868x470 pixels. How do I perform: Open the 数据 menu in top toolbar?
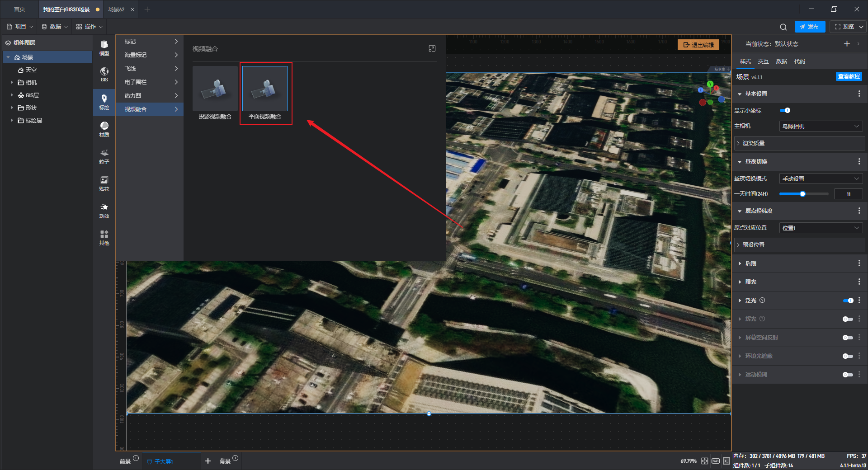point(55,27)
